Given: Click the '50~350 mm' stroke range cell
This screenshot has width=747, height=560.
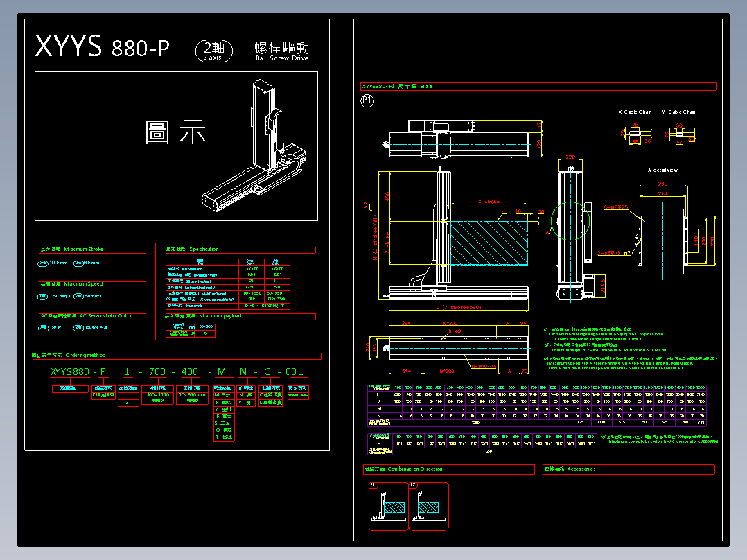Looking at the screenshot, I should pos(192,395).
